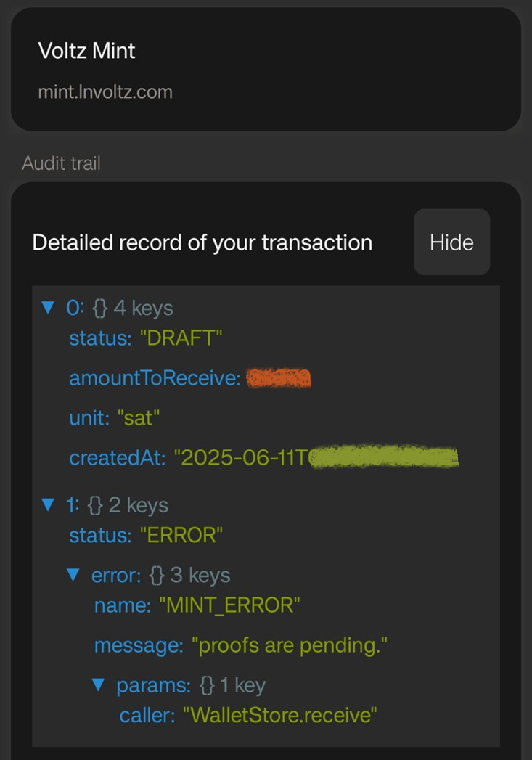Screen dimensions: 532x760
Task: Select the unit "sat" entry
Action: [115, 418]
